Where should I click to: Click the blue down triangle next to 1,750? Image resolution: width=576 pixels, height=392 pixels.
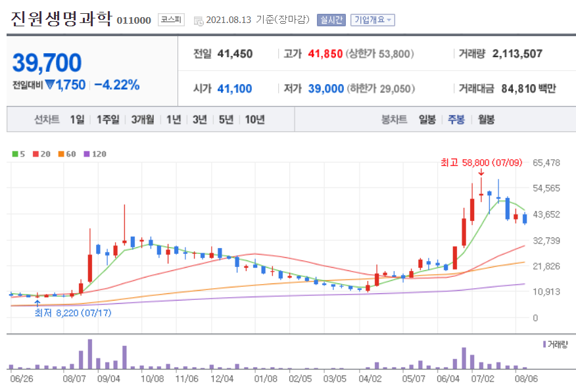pyautogui.click(x=49, y=85)
